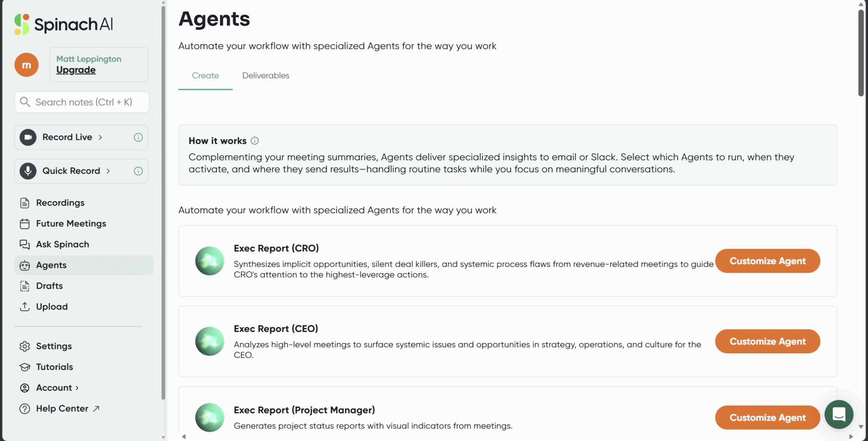The image size is (868, 441).
Task: Open the chat support bubble icon
Action: pyautogui.click(x=839, y=414)
